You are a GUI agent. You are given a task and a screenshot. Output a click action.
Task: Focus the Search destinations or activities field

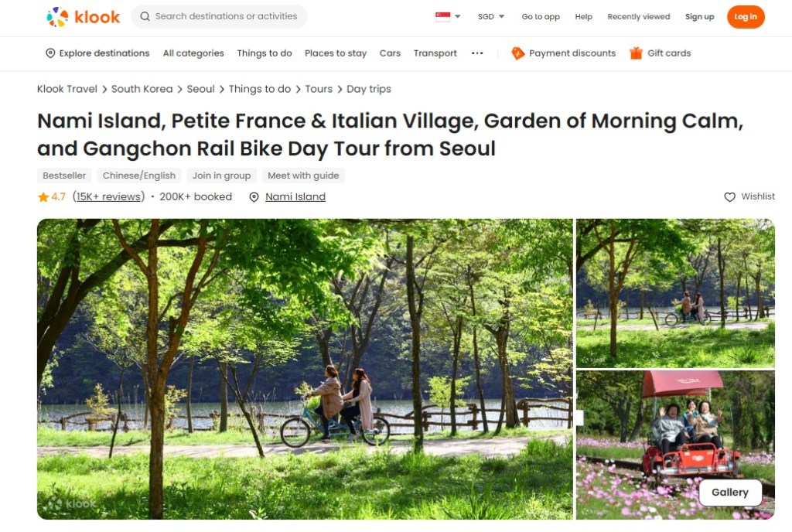(x=219, y=16)
